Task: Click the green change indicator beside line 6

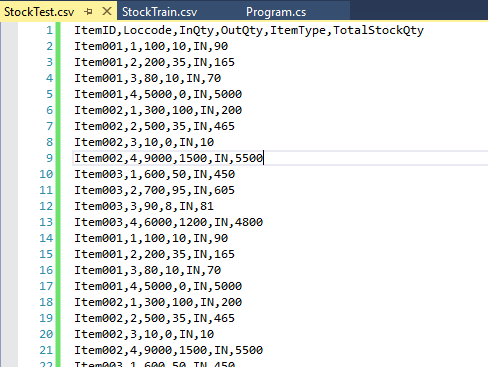Action: pos(58,110)
